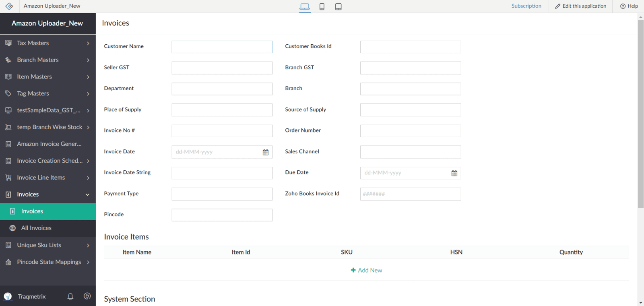Open the Unique Sku Lists menu item

click(x=48, y=245)
